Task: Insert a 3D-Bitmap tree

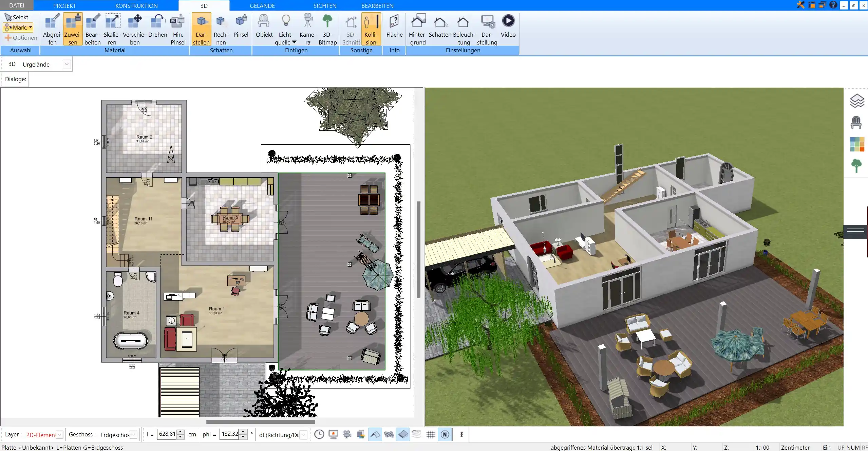Action: (x=327, y=29)
